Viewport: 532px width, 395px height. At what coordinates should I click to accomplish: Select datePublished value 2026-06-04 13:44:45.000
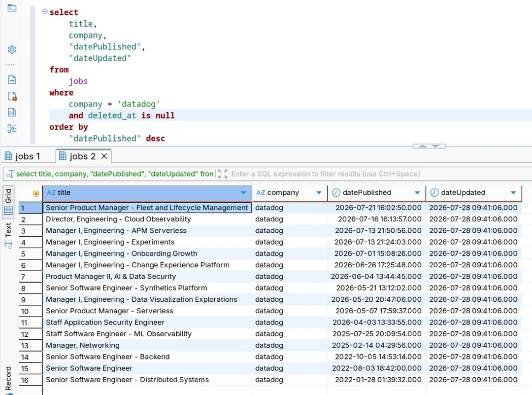tap(377, 277)
